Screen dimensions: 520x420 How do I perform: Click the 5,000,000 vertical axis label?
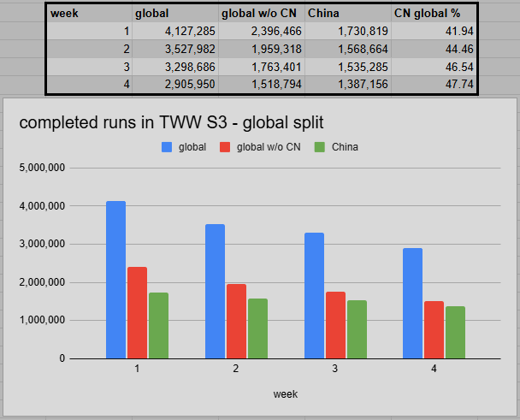pos(42,168)
